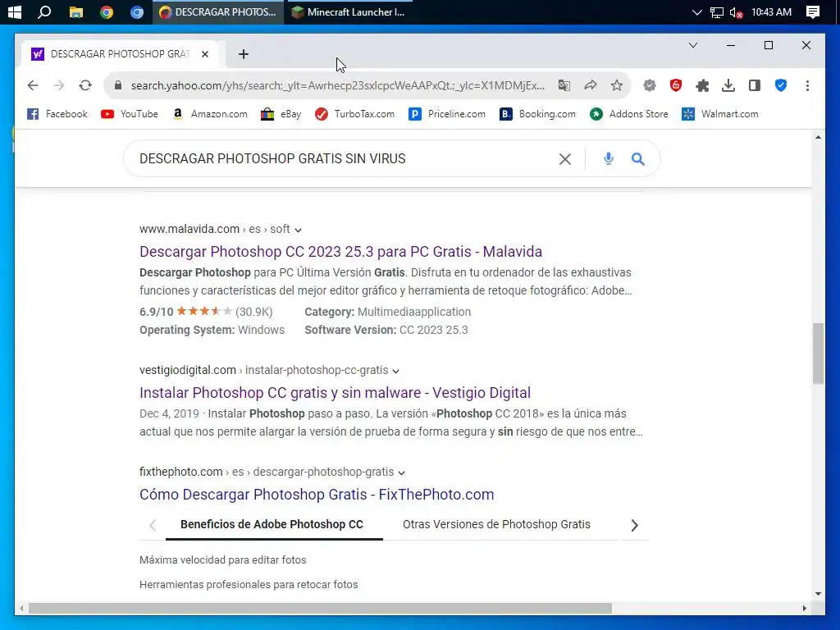The width and height of the screenshot is (840, 630).
Task: Open File Explorer from taskbar
Action: [x=76, y=11]
